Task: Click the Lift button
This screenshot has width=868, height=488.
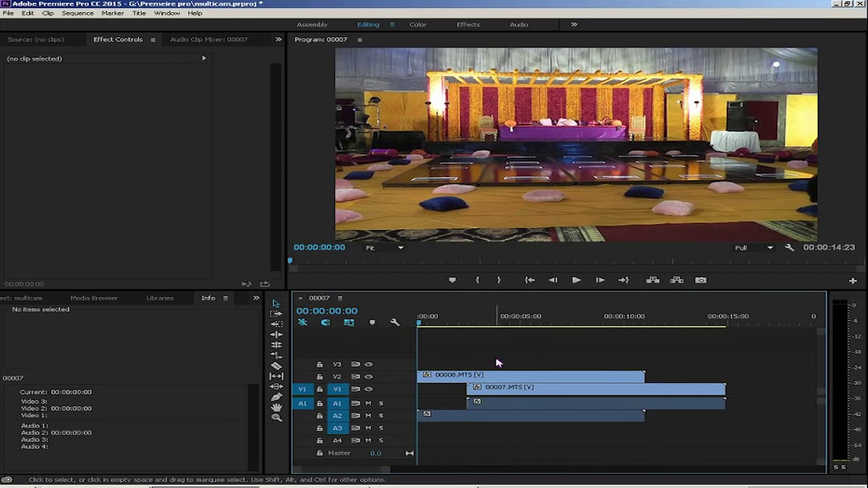Action: tap(653, 280)
